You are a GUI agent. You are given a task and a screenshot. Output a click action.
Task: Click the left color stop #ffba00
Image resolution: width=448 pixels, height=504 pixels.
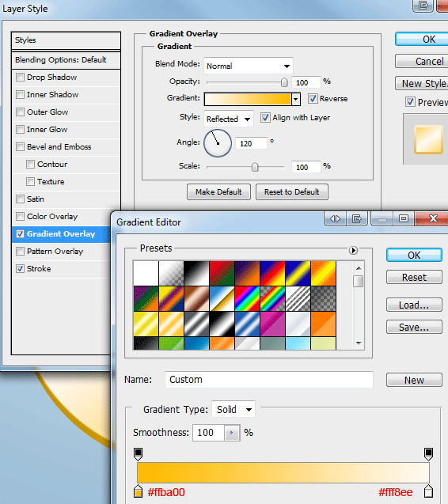(138, 491)
